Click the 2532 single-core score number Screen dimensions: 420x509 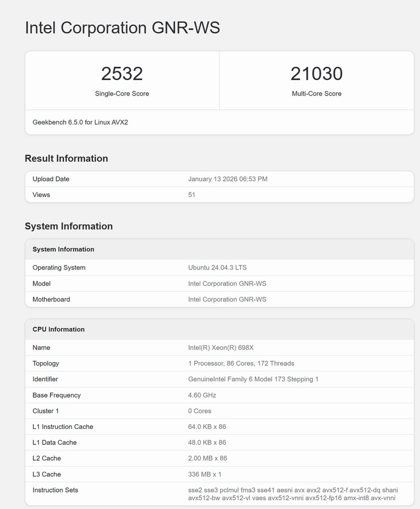click(x=122, y=74)
